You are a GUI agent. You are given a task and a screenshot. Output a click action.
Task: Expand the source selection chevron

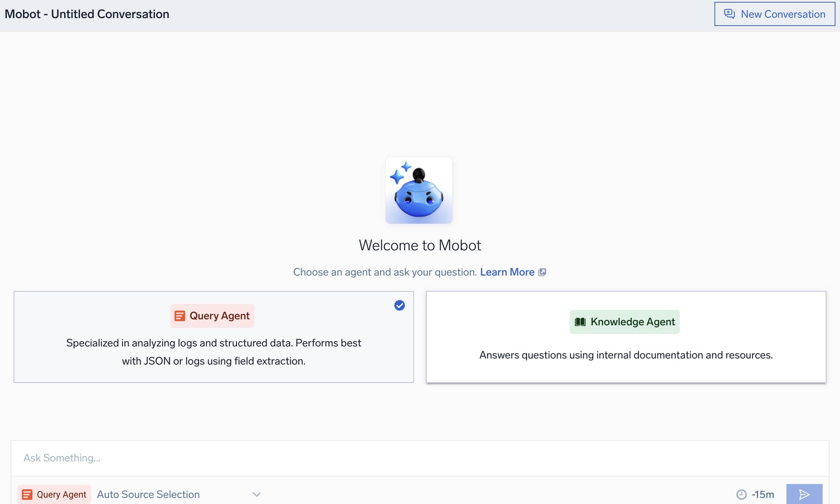pyautogui.click(x=257, y=494)
